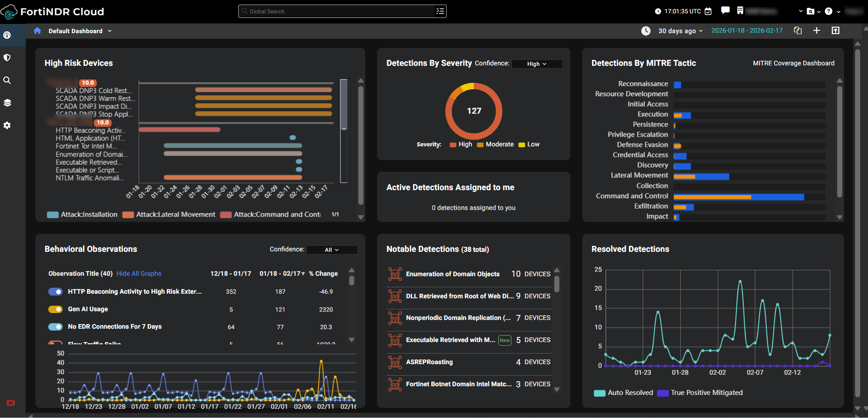The height and width of the screenshot is (418, 868).
Task: Click the red Fortinet icon at sidebar bottom
Action: 11,403
